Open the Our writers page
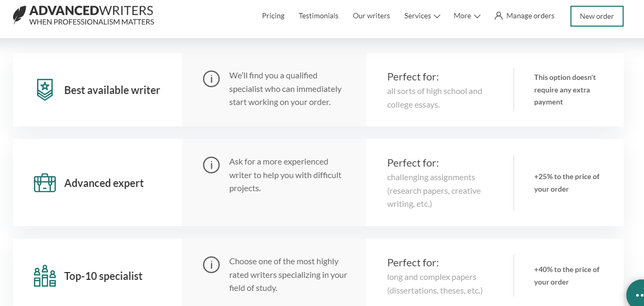 (x=371, y=16)
